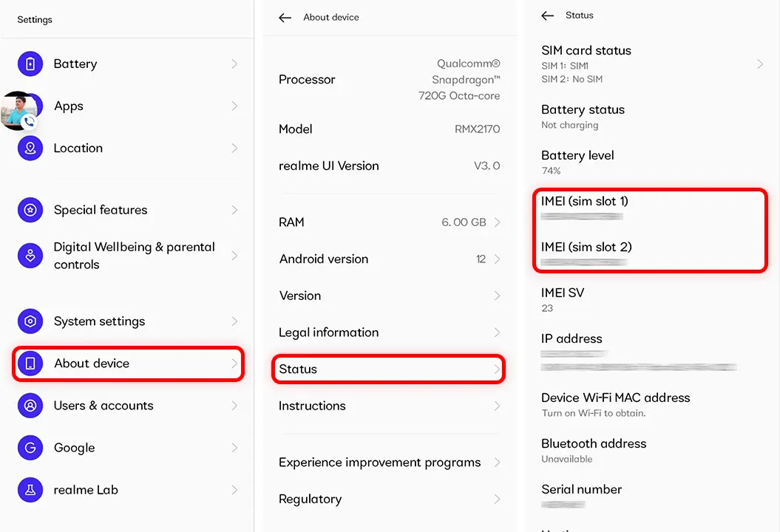Open the Location pin icon

(30, 149)
